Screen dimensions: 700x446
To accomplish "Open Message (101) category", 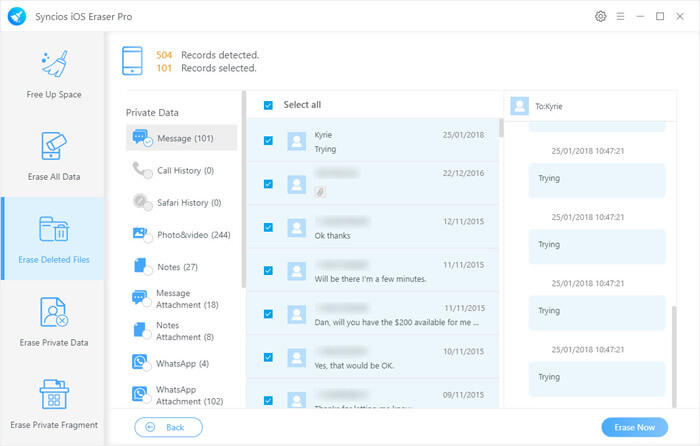I will (x=182, y=138).
